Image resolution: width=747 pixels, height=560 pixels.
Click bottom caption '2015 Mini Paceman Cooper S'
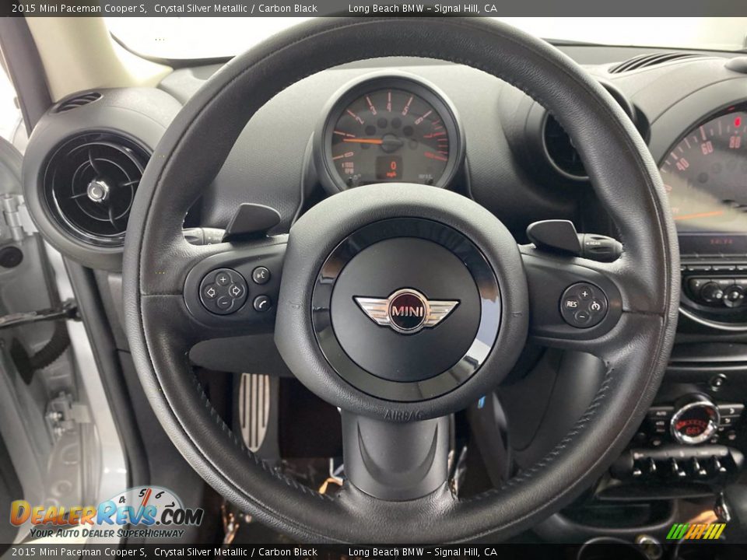point(79,552)
